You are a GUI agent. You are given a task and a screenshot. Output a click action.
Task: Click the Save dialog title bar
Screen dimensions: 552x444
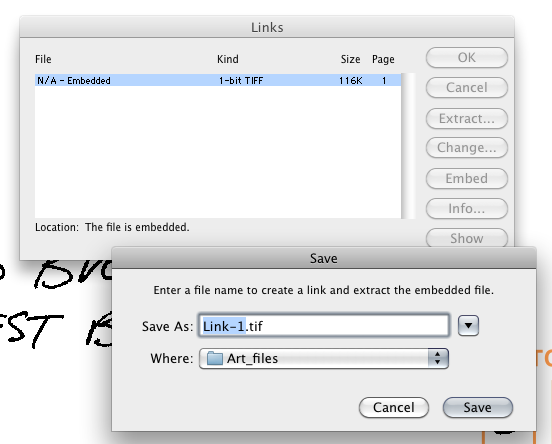click(x=324, y=258)
